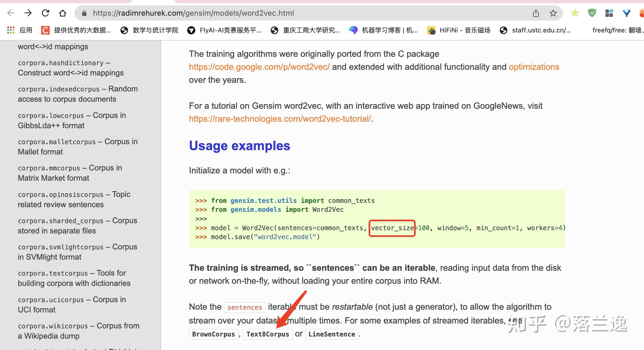Open the share menu icon

tap(536, 13)
